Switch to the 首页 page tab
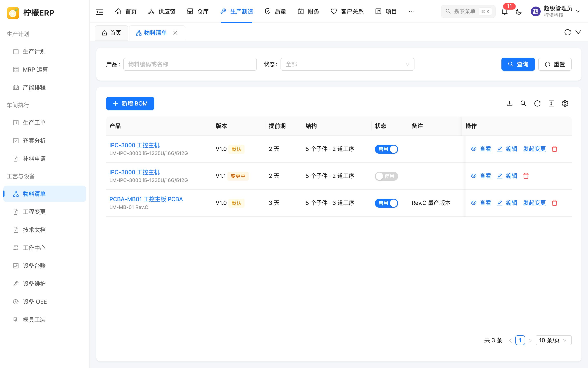The image size is (588, 368). pyautogui.click(x=111, y=33)
